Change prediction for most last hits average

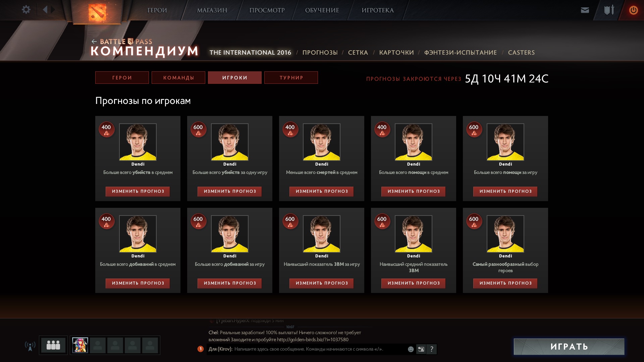point(138,283)
